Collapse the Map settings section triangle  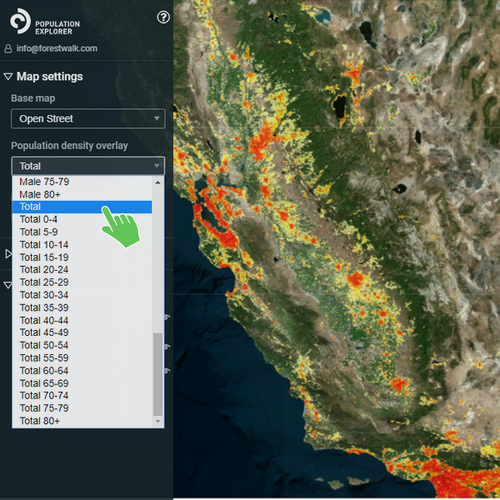(x=8, y=77)
